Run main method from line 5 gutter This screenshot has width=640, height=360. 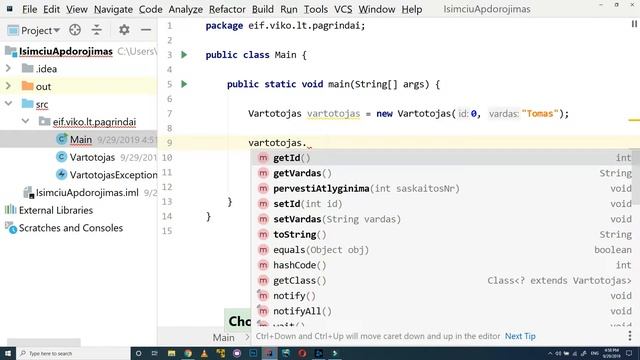pos(184,84)
